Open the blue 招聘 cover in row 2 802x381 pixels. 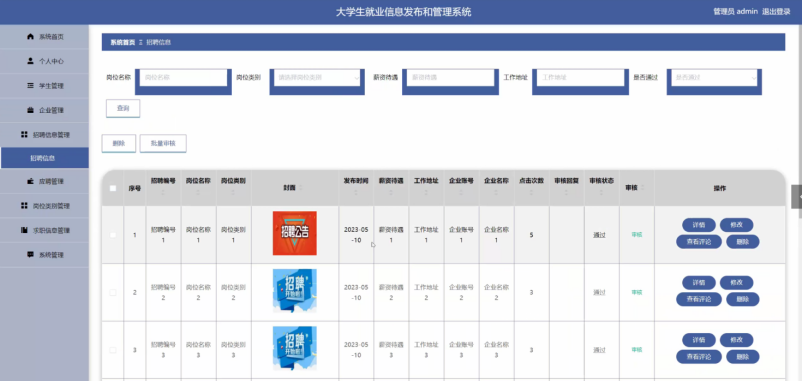coord(295,291)
